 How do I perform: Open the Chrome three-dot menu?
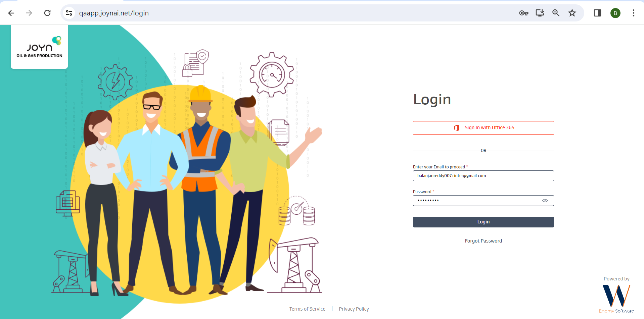coord(633,13)
